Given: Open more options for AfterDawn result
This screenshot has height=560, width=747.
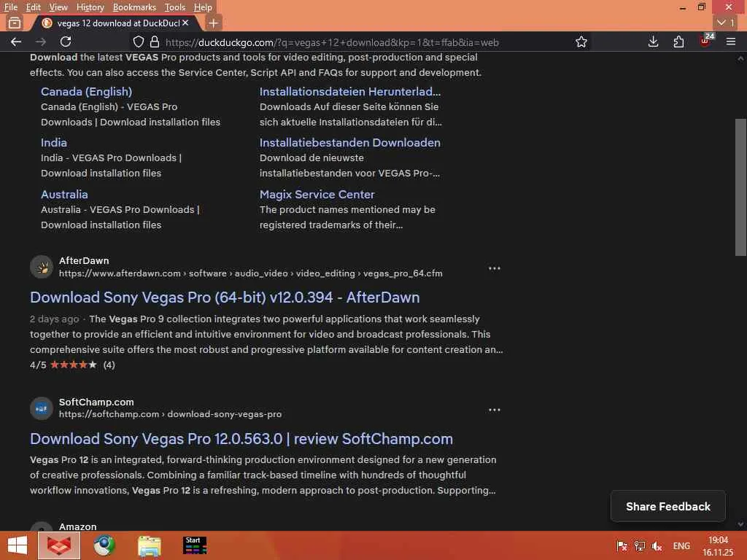Looking at the screenshot, I should click(494, 268).
